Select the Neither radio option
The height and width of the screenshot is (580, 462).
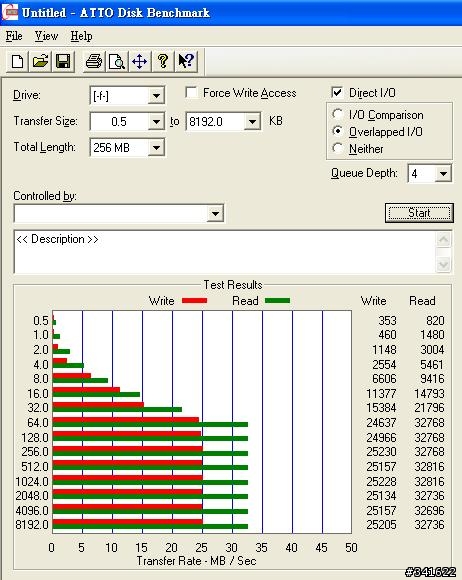pos(337,148)
